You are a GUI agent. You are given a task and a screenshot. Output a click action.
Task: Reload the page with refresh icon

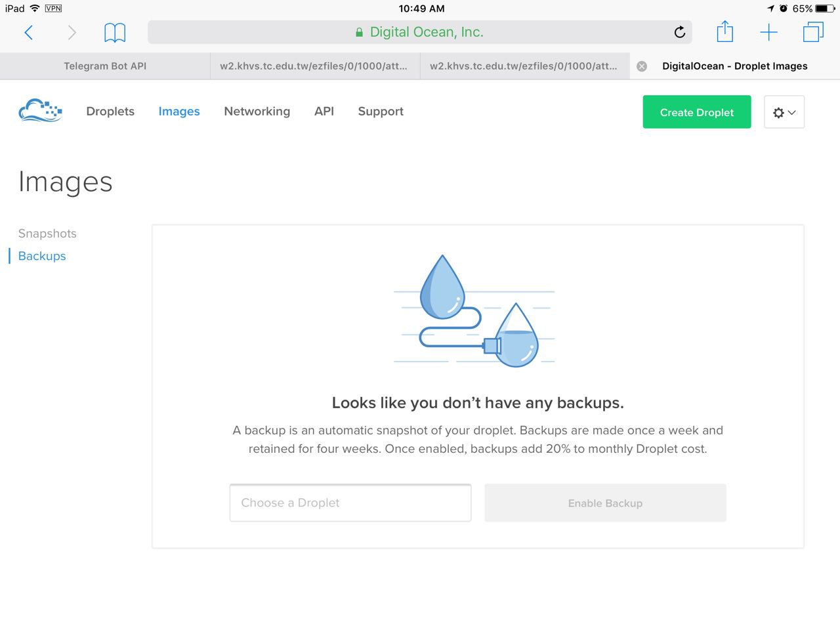[x=680, y=31]
